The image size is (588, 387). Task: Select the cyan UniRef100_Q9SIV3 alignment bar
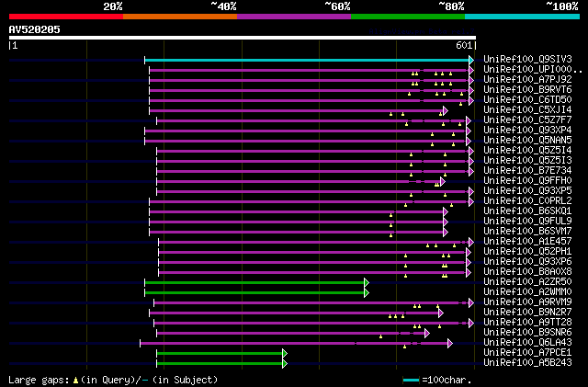(x=307, y=60)
